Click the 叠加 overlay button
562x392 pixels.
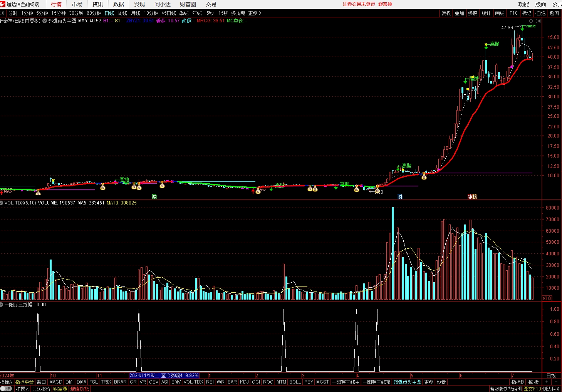click(x=460, y=13)
